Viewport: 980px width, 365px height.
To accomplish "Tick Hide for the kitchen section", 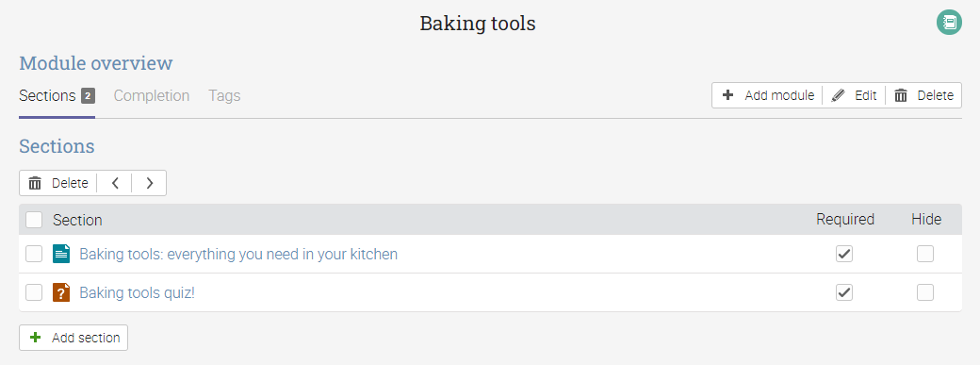I will coord(925,254).
